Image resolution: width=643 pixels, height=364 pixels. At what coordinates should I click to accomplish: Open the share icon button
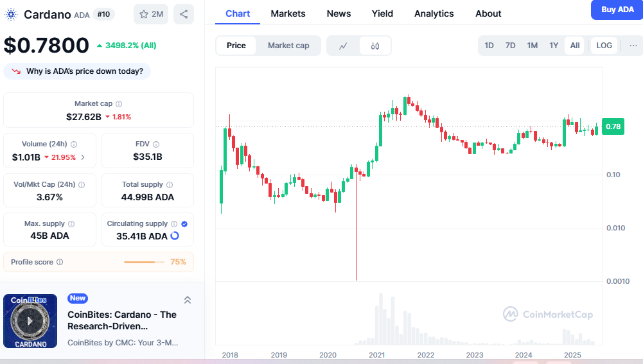pos(184,14)
